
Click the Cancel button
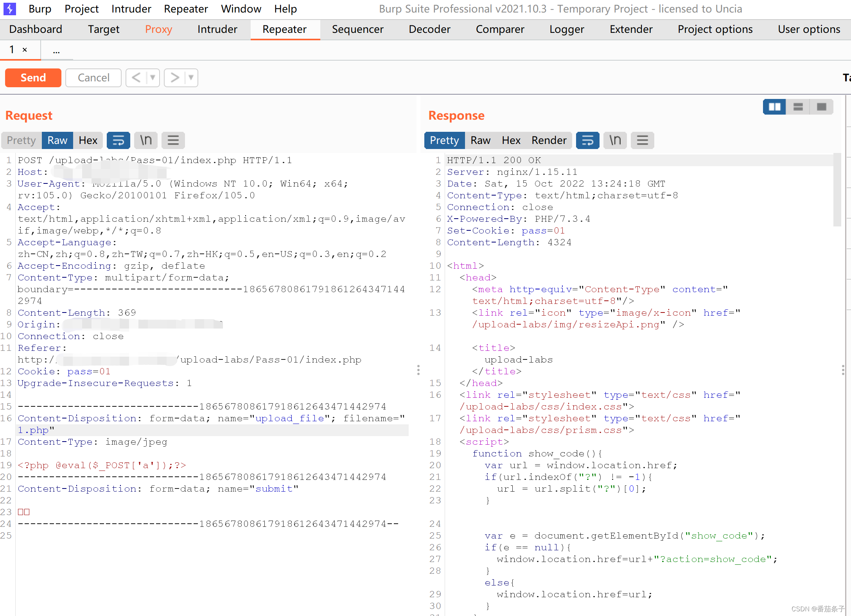click(x=93, y=77)
